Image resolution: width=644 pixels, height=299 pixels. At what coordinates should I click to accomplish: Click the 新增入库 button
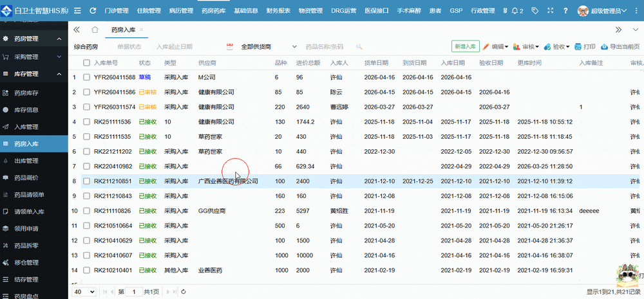(x=465, y=47)
